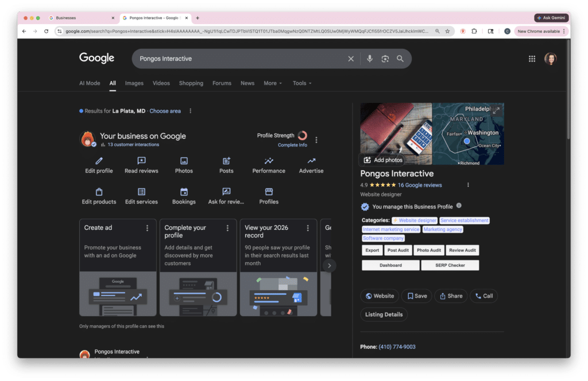Open the Google apps grid icon

(x=532, y=58)
